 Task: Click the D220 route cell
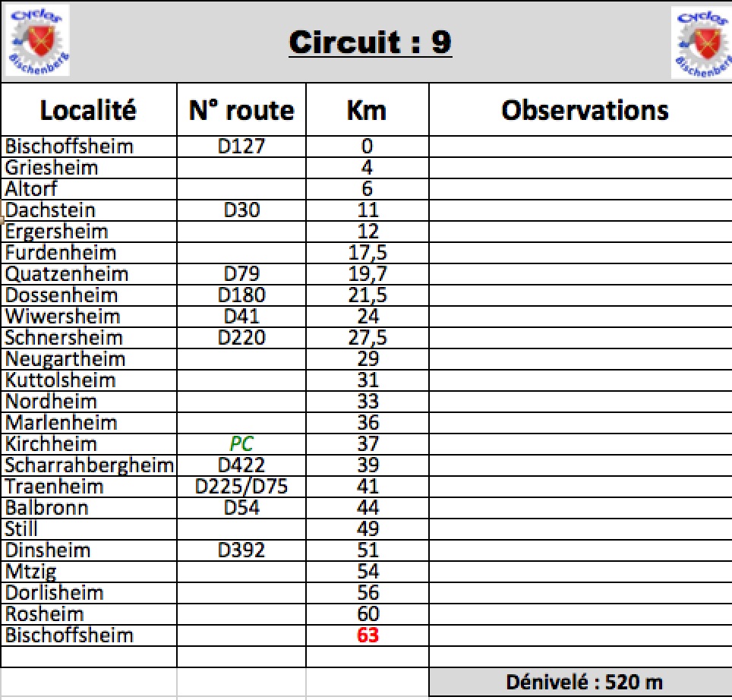coord(241,338)
